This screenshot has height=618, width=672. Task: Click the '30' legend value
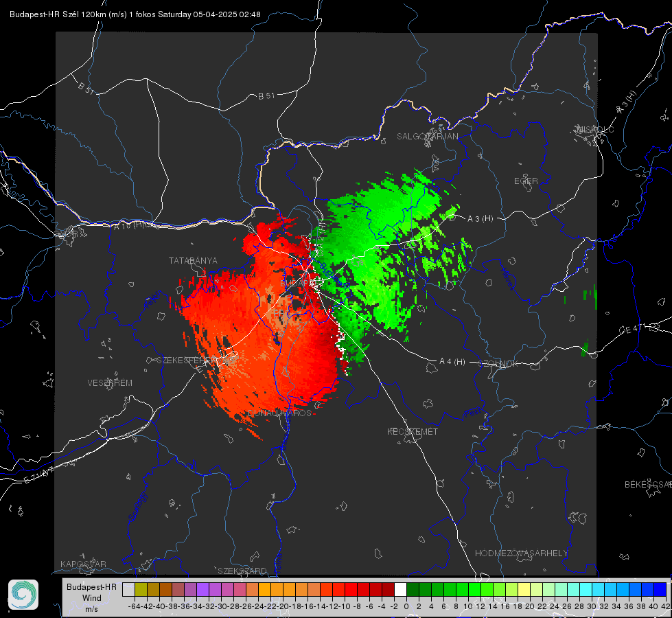tap(592, 606)
